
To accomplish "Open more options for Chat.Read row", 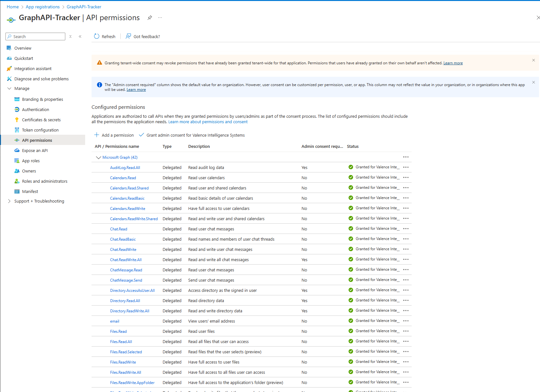I will click(406, 228).
